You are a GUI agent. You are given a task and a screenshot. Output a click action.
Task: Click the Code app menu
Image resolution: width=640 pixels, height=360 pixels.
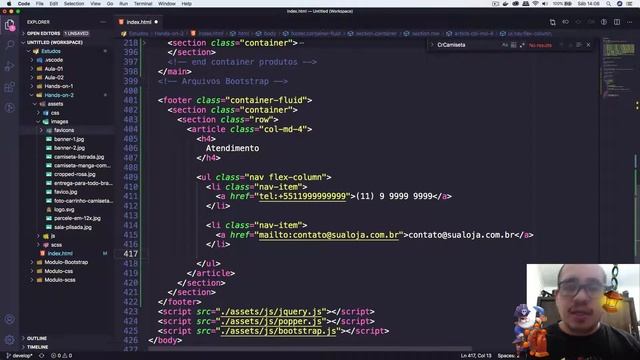coord(24,4)
